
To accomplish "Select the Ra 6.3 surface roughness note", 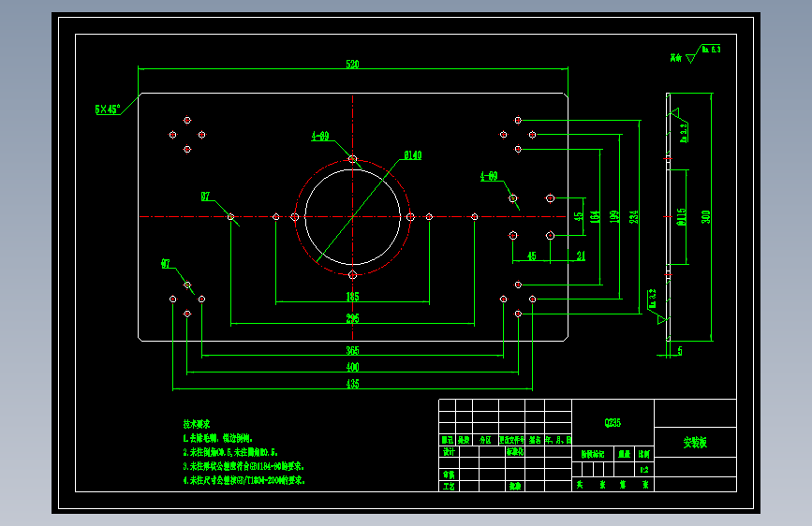I will click(712, 50).
